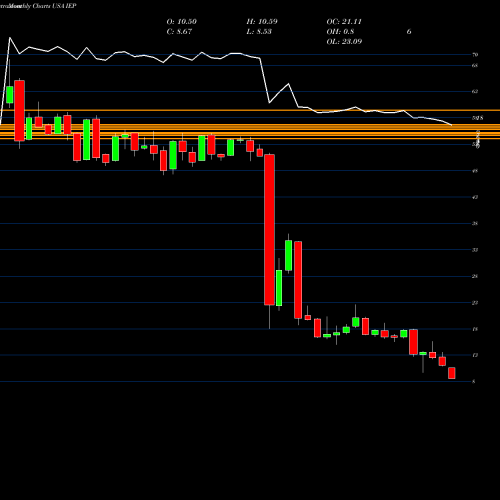Select the close value C: 8.67
This screenshot has height=500, width=500.
tap(179, 32)
